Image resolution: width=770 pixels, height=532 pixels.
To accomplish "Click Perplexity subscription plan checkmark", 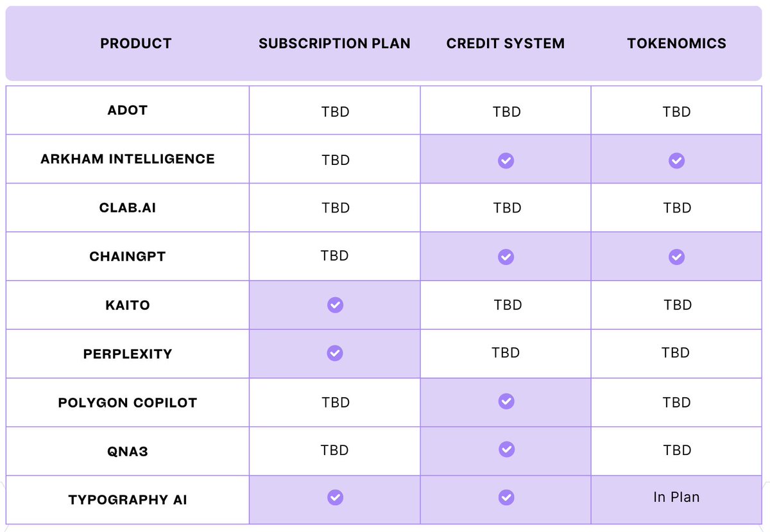I will pos(335,353).
